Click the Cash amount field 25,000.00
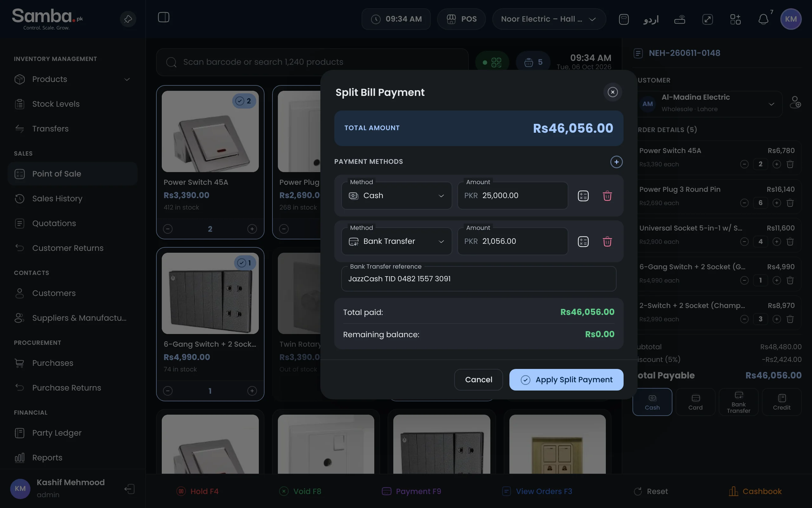Screen dimensions: 812x508 (513, 196)
